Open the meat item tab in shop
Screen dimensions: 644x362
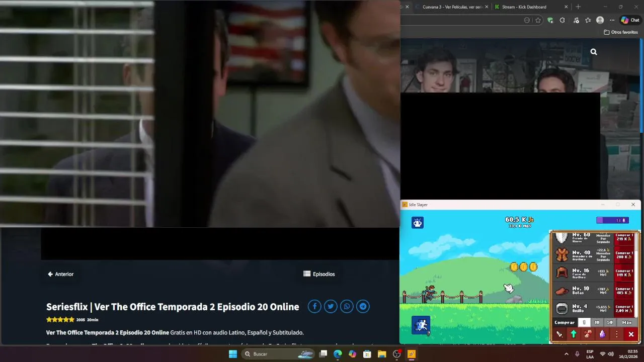point(588,334)
